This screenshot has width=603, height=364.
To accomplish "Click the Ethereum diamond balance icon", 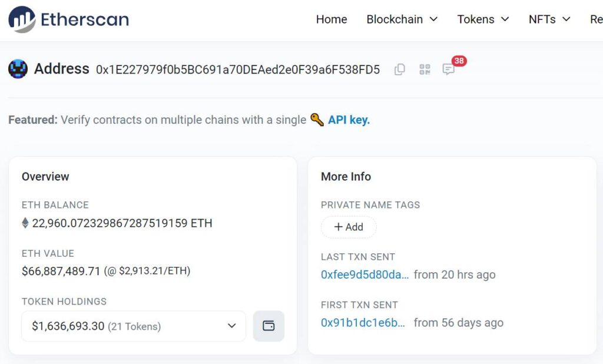I will 25,223.
